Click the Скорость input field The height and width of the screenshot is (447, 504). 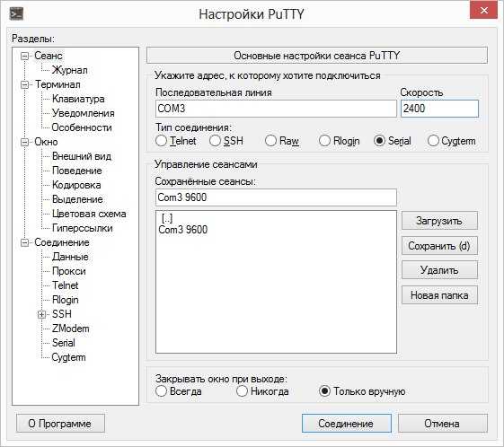[x=439, y=109]
